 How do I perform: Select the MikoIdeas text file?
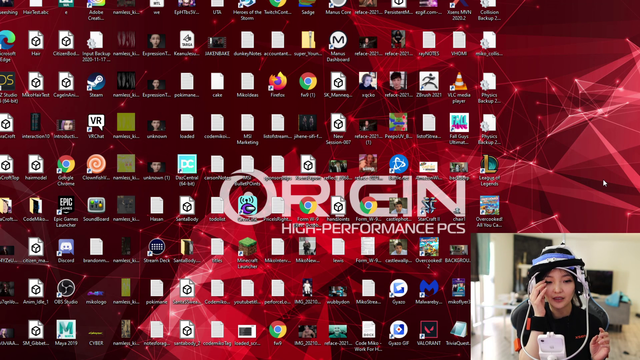pyautogui.click(x=247, y=82)
